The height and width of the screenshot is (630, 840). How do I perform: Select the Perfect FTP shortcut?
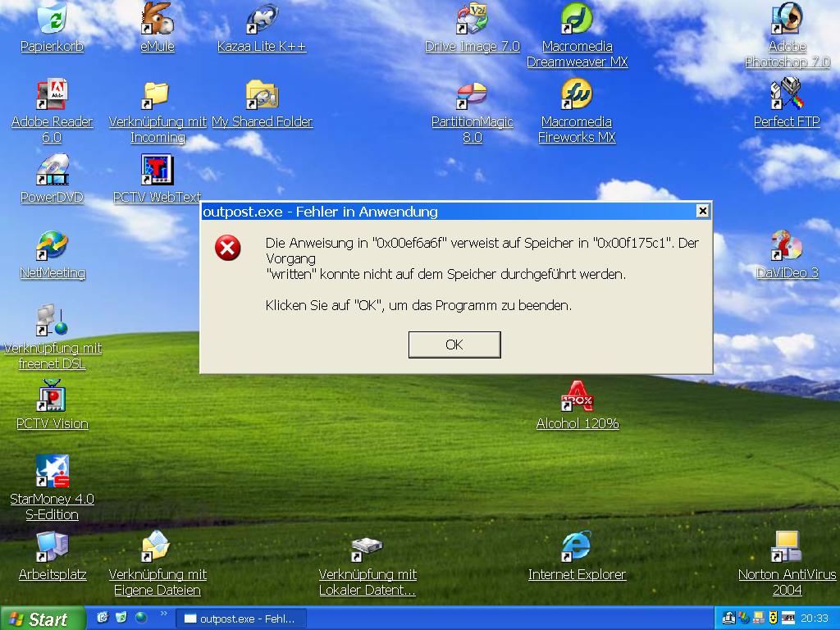click(x=787, y=94)
